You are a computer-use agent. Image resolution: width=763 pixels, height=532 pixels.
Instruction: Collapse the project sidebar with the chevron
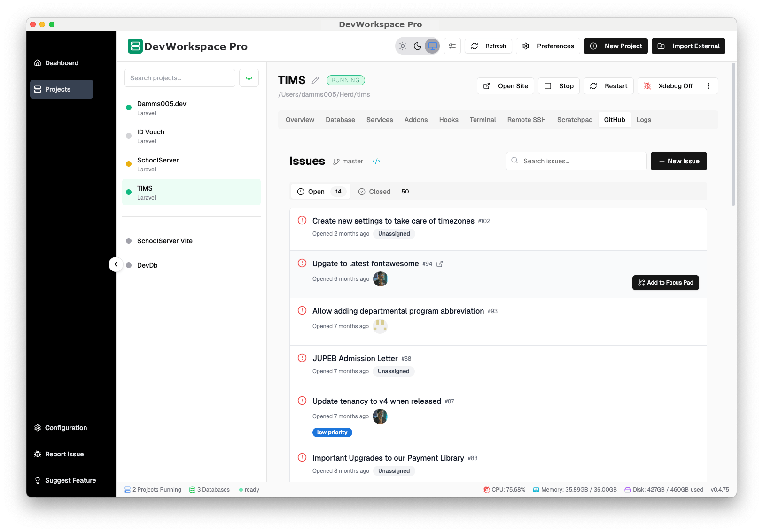116,264
